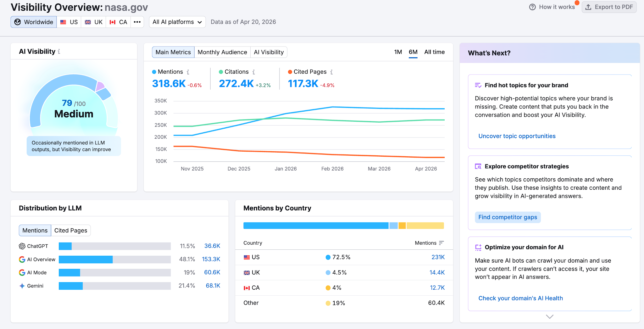The width and height of the screenshot is (644, 329).
Task: Open Uncover topic opportunities link
Action: click(517, 136)
